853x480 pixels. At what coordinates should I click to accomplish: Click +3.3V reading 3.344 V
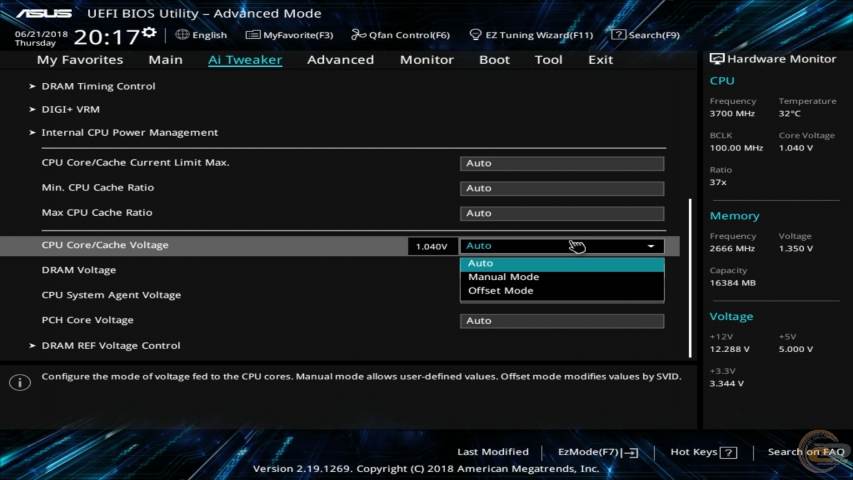click(727, 384)
